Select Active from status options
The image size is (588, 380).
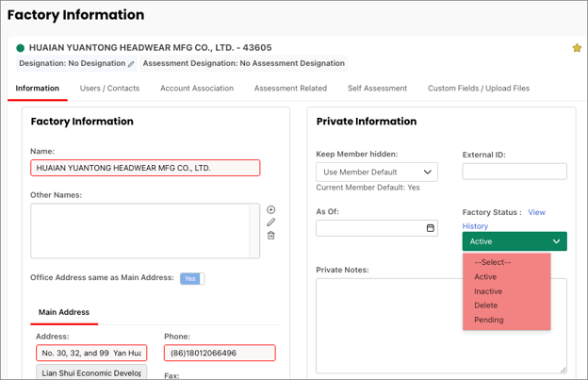[485, 277]
